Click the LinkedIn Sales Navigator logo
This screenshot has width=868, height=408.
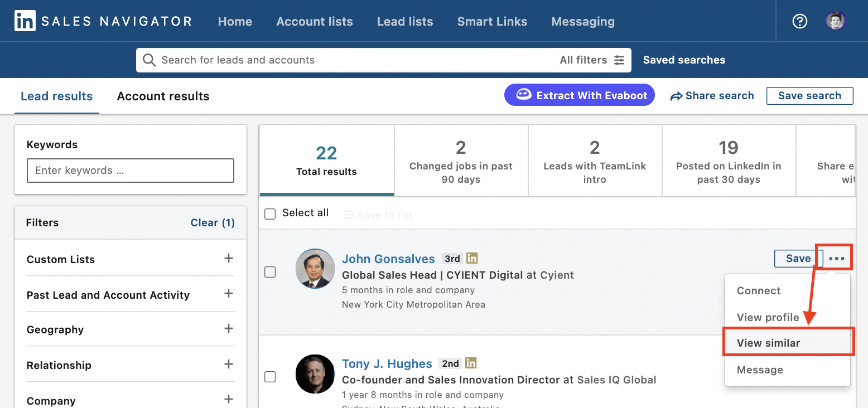tap(103, 22)
